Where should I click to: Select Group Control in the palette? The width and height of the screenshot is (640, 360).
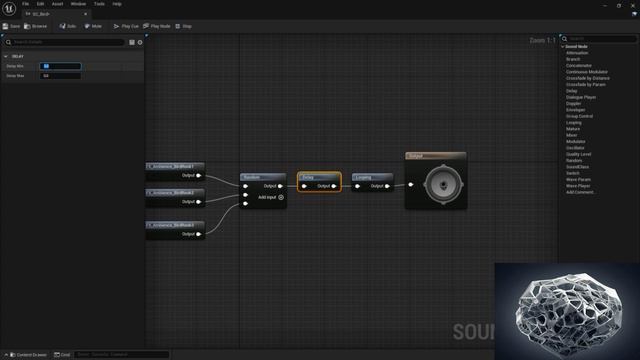(x=579, y=116)
